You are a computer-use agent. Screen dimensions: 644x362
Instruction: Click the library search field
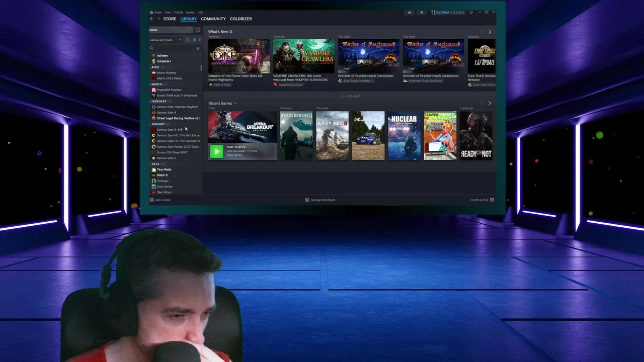pyautogui.click(x=172, y=48)
